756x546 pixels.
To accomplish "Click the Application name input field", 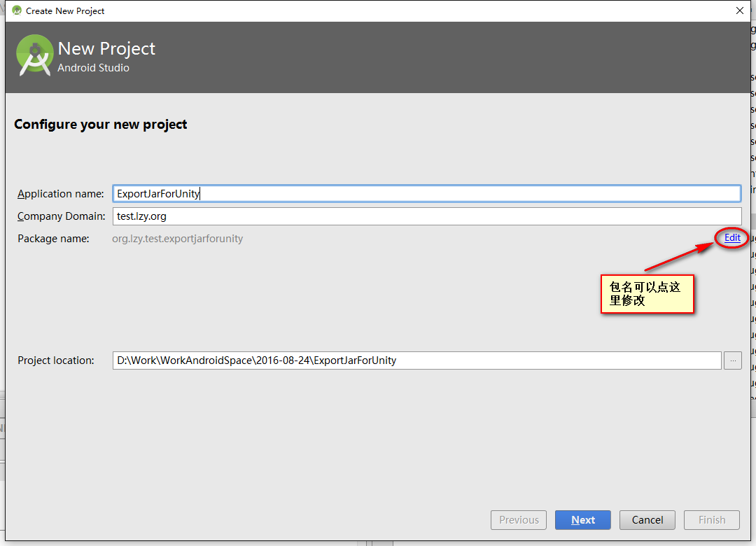I will click(427, 193).
